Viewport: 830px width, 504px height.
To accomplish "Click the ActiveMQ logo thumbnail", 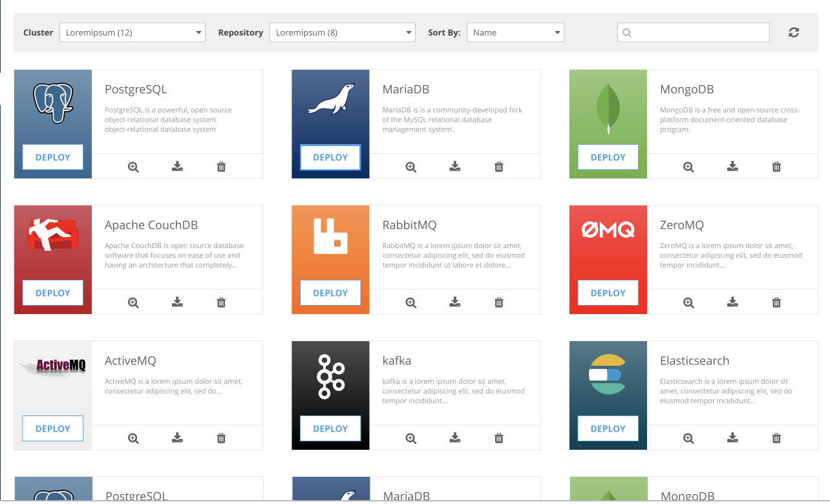I will click(53, 366).
